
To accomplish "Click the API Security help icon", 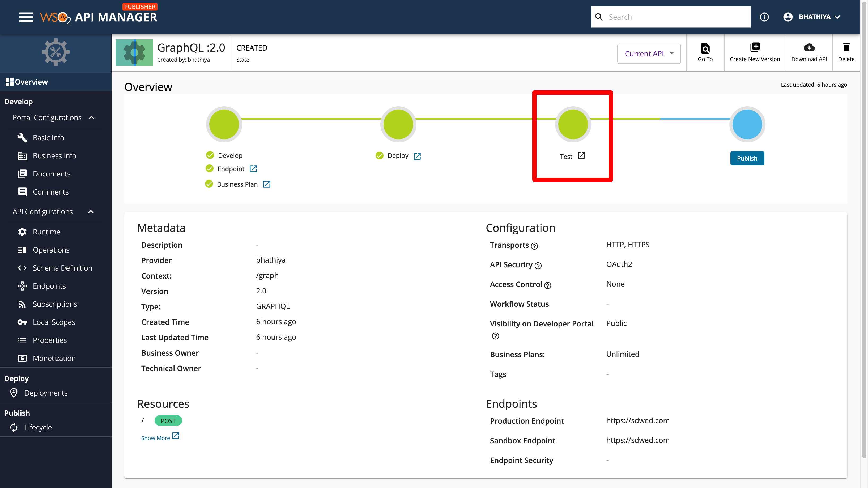I will [x=538, y=266].
